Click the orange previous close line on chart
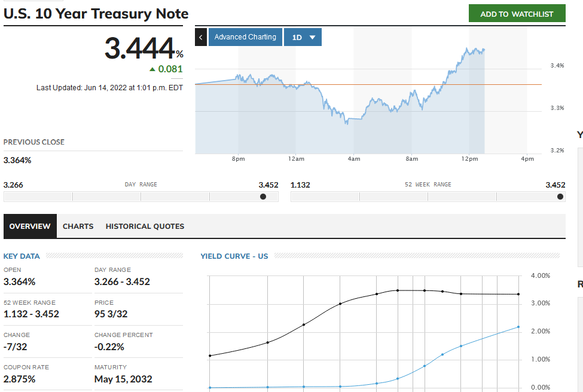This screenshot has height=392, width=583. pos(368,84)
